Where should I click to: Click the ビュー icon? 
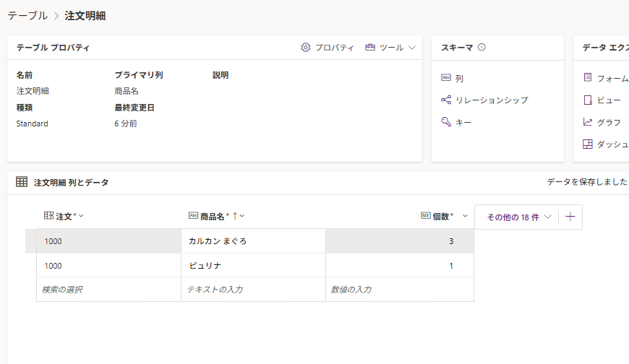(x=588, y=100)
